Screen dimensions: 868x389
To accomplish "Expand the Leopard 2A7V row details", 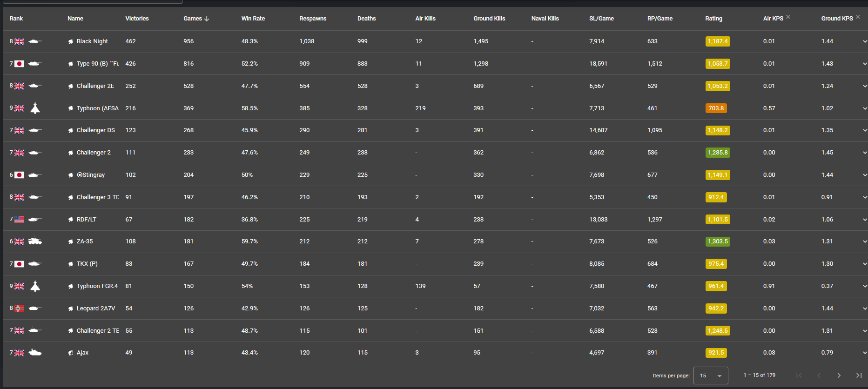I will coord(864,309).
